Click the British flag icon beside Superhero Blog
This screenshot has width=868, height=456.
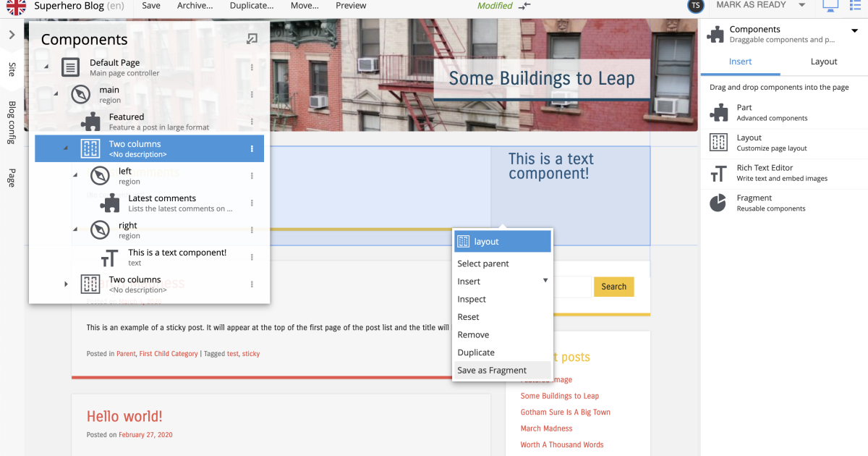[x=16, y=7]
